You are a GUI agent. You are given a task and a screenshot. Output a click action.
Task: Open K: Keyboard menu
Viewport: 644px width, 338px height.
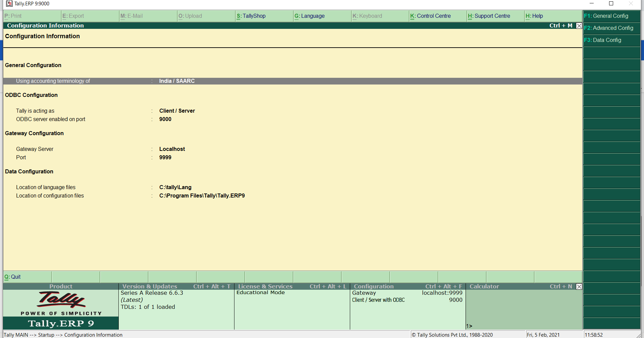(x=380, y=16)
